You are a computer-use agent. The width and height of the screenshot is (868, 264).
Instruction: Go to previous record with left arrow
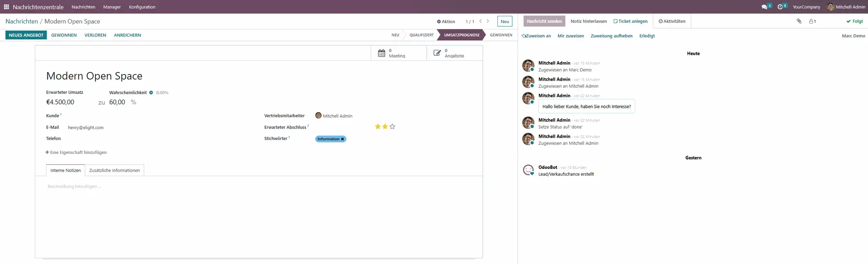(x=481, y=21)
